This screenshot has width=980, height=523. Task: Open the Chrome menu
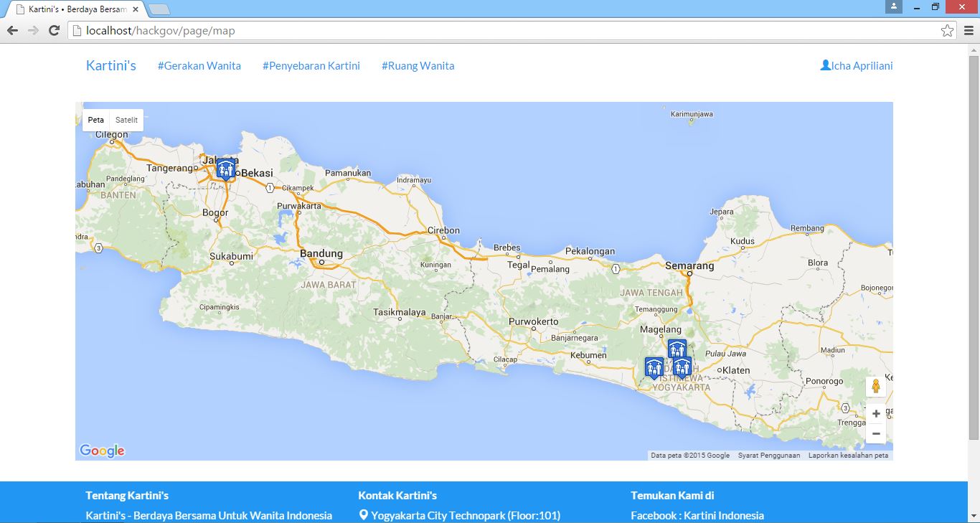pyautogui.click(x=969, y=31)
